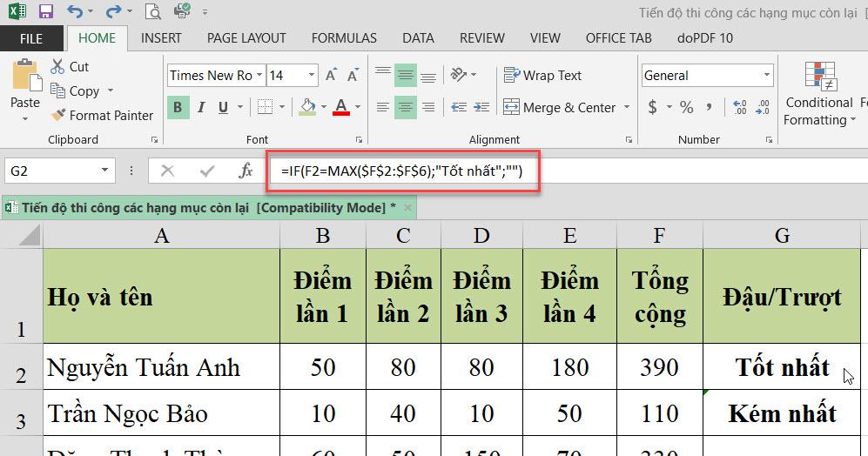868x456 pixels.
Task: Apply the red font color
Action: (341, 107)
